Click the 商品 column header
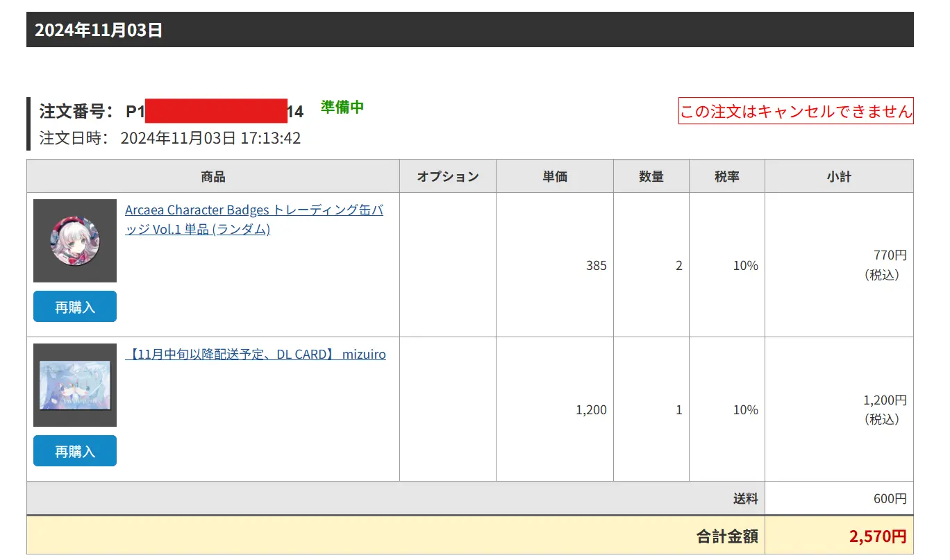 [x=213, y=176]
